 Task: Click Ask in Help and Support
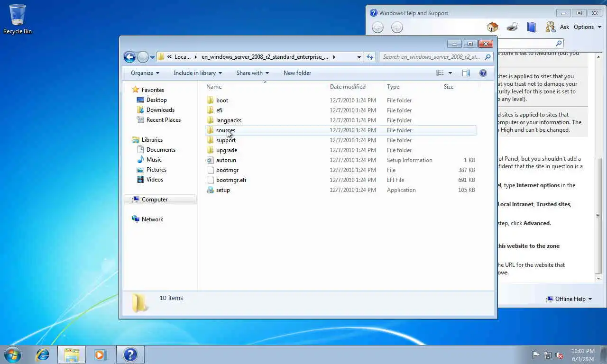(564, 27)
